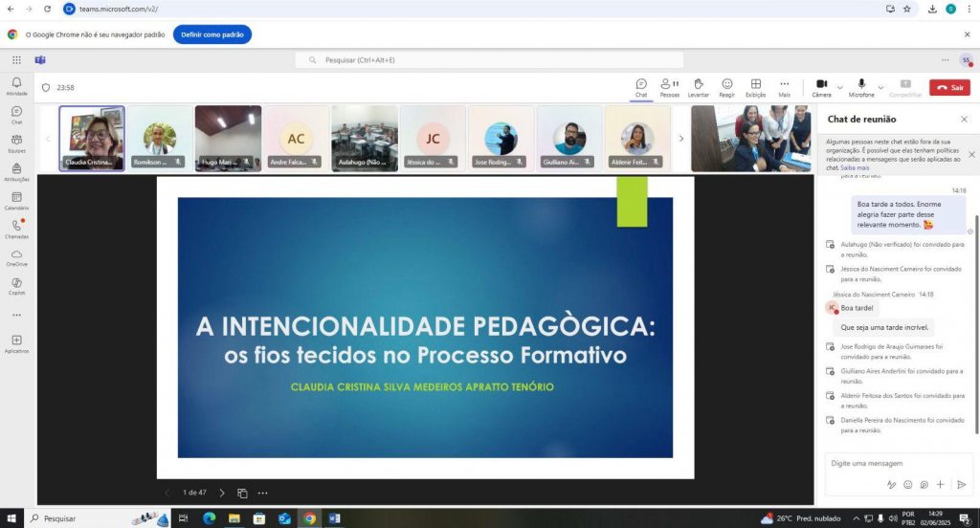Open profile avatar in Teams header
The width and height of the screenshot is (980, 528).
pos(967,60)
